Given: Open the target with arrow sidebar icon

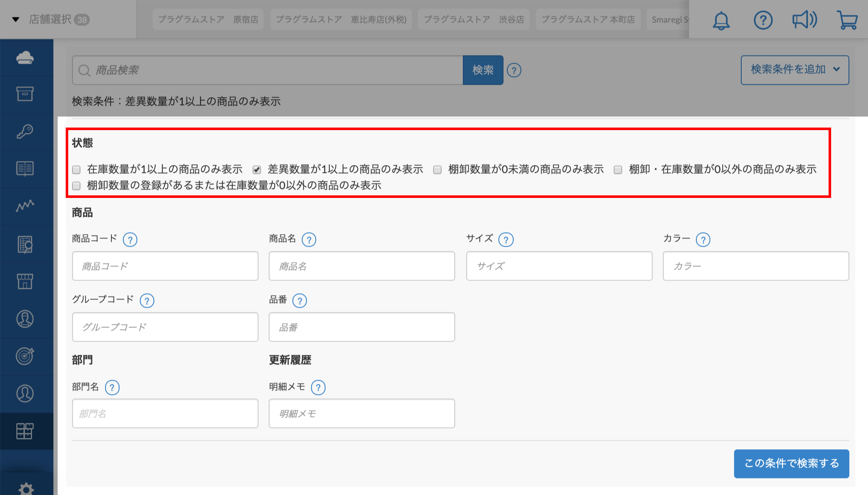Looking at the screenshot, I should 25,356.
